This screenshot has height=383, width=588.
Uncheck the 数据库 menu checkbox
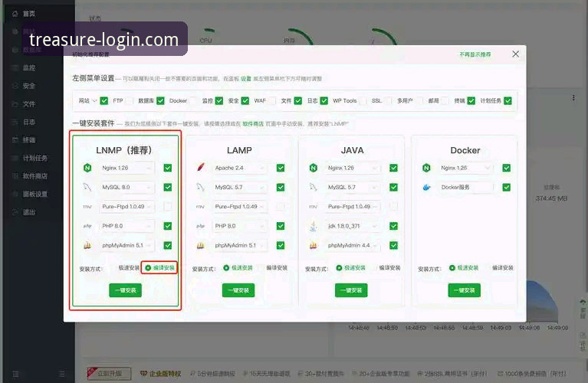160,101
